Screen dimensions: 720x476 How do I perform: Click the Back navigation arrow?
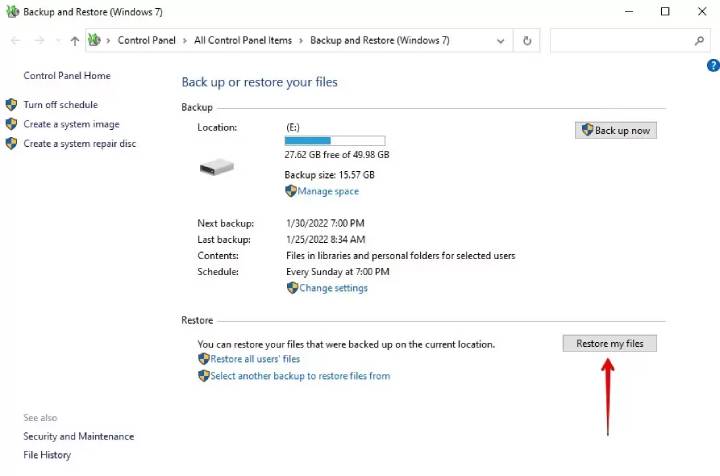click(16, 41)
